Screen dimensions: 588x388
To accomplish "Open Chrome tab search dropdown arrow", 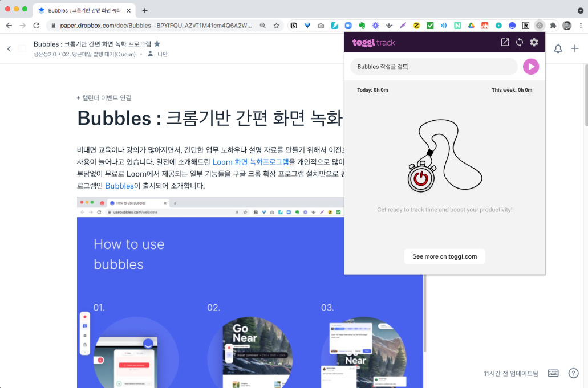I will click(x=580, y=10).
